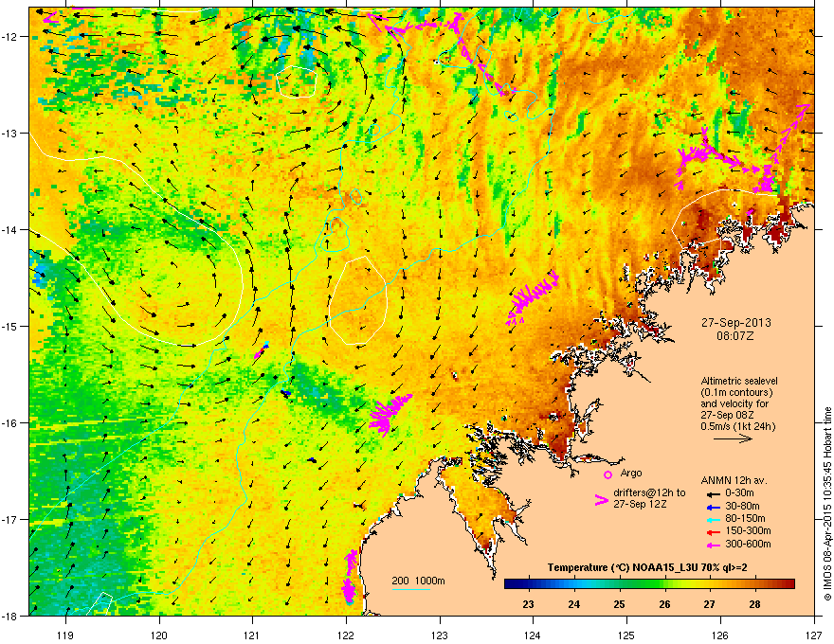Click the latitude axis label -14
The width and height of the screenshot is (834, 644).
tap(10, 229)
